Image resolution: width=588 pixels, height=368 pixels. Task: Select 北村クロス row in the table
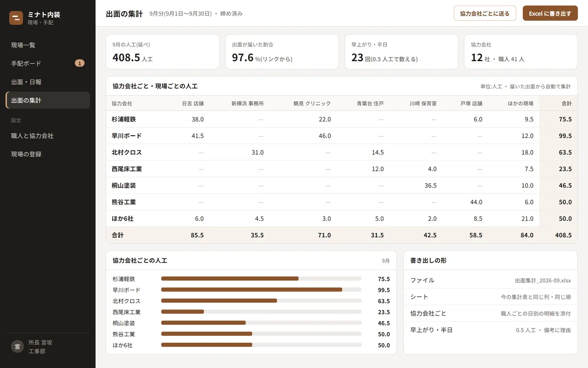point(341,152)
